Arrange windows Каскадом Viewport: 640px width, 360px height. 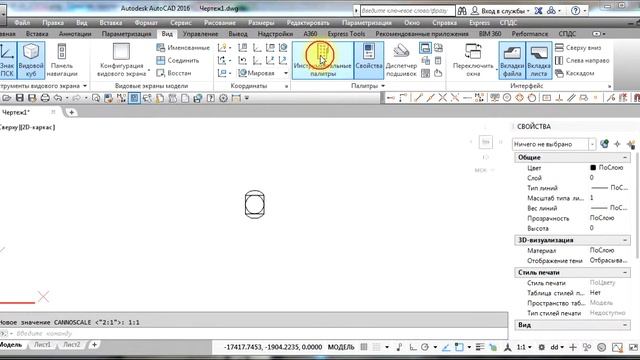(574, 73)
